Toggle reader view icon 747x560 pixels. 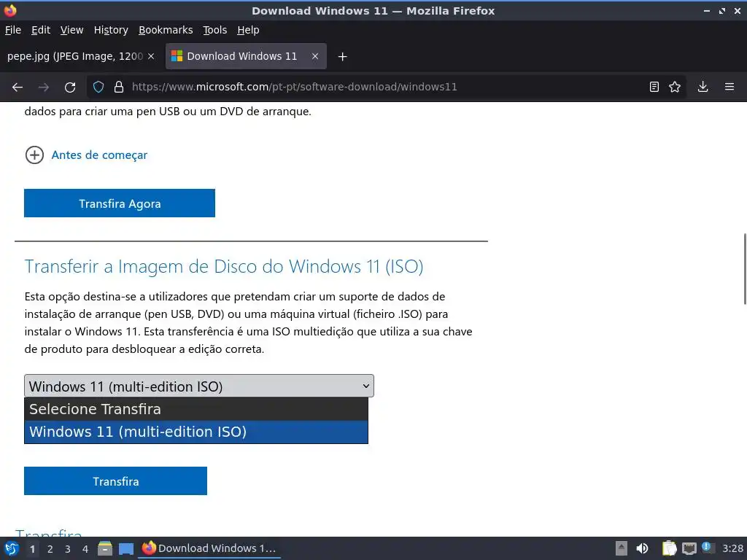point(654,87)
